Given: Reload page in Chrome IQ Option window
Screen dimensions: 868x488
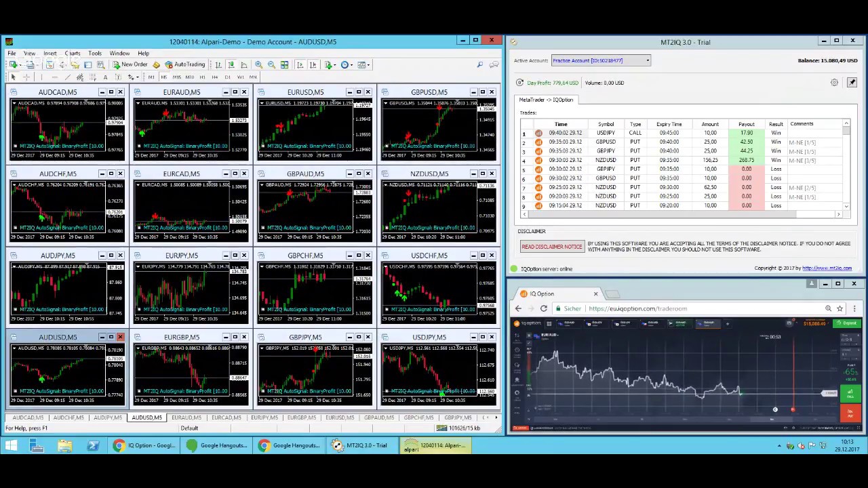Looking at the screenshot, I should (x=543, y=308).
